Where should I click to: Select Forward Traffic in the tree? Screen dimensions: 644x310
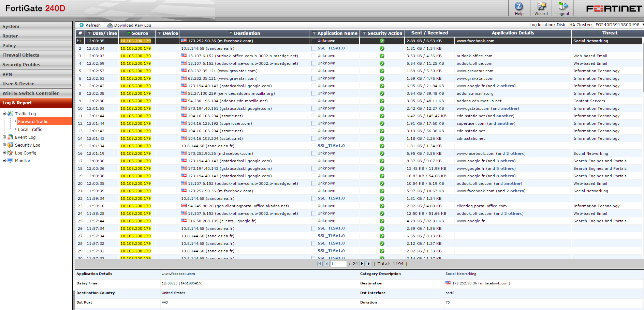tap(44, 121)
